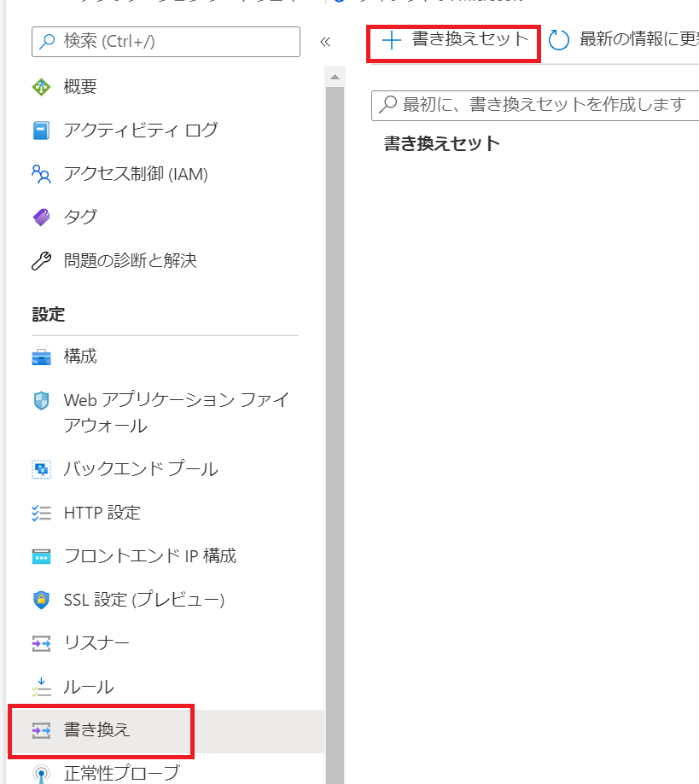Click the plus icon for 書き換えセット
Image resolution: width=699 pixels, height=784 pixels.
391,40
